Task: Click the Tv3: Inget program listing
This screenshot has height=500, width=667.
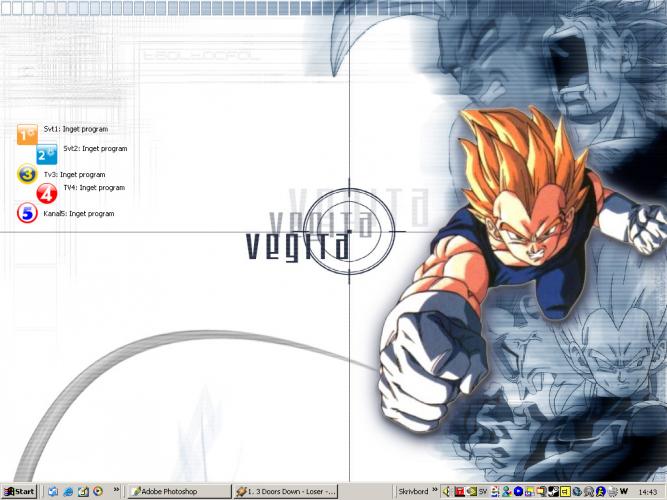Action: pos(75,174)
